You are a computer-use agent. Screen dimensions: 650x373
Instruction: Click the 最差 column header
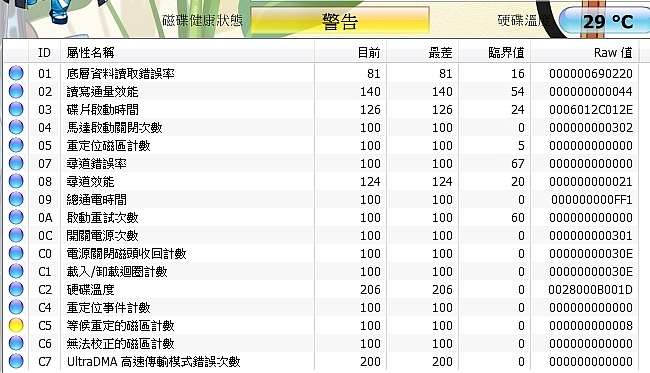pyautogui.click(x=422, y=53)
